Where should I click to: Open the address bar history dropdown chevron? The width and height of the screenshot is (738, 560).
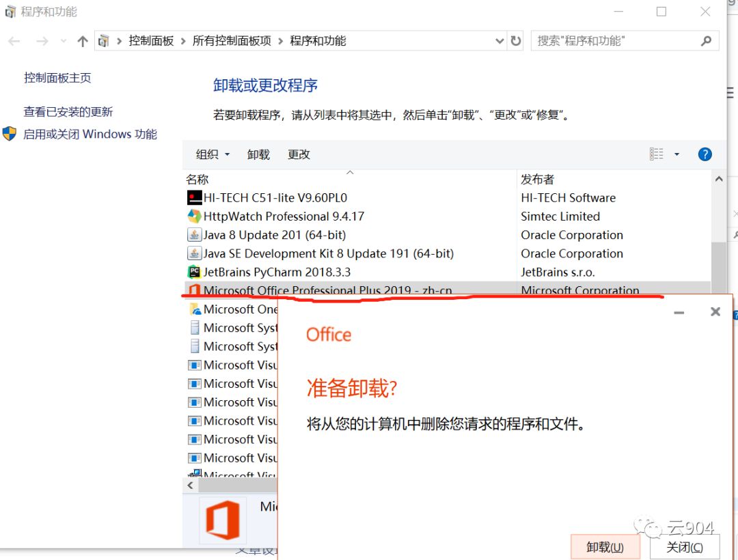pyautogui.click(x=500, y=40)
